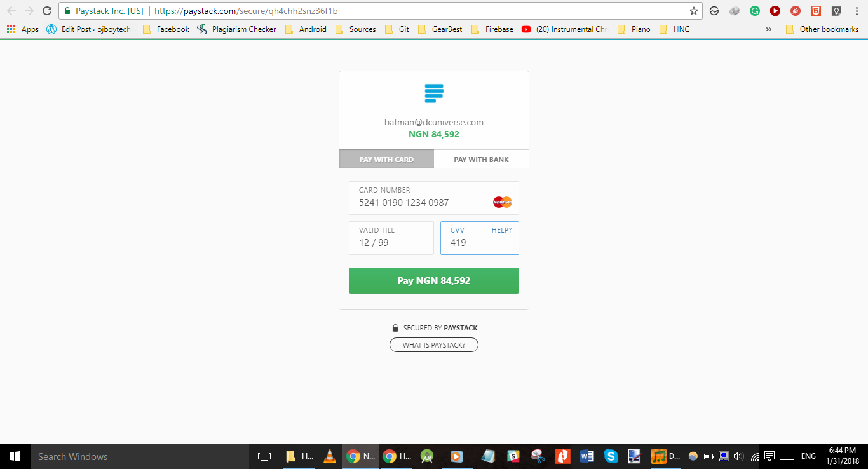Image resolution: width=868 pixels, height=469 pixels.
Task: Click the CVV Help? link
Action: pyautogui.click(x=501, y=230)
